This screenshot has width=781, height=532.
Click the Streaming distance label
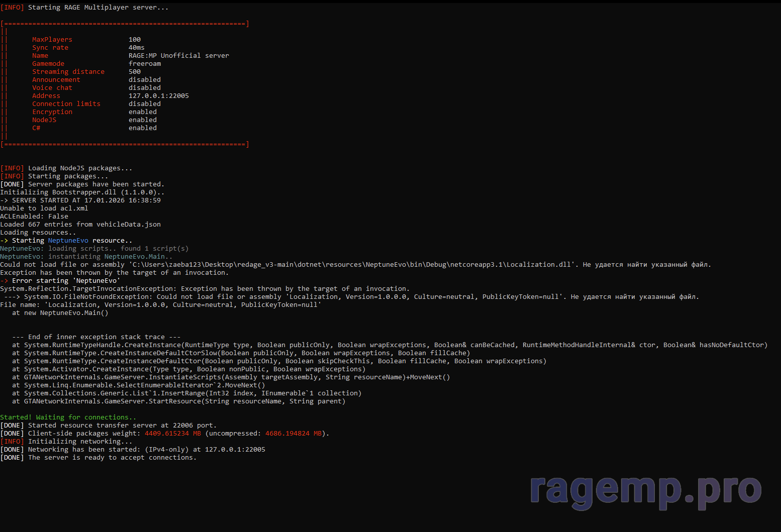[x=68, y=72]
